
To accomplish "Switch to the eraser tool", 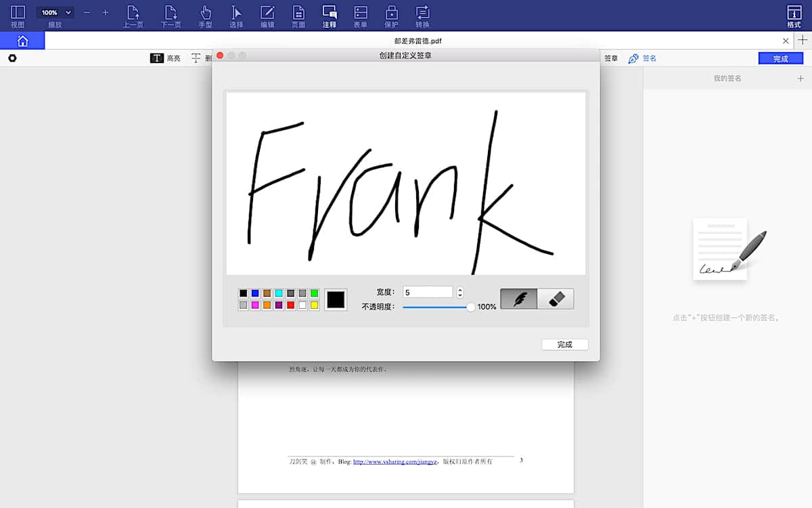I will [x=556, y=299].
